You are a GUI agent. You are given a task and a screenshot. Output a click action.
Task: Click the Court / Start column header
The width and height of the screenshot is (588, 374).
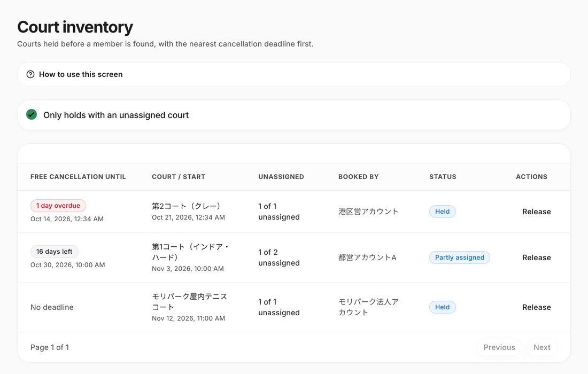tap(179, 177)
